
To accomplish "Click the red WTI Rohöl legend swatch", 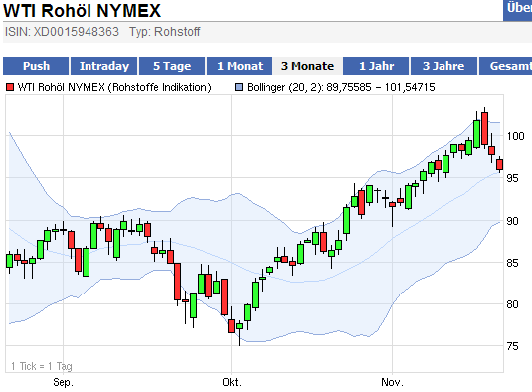I will (10, 87).
